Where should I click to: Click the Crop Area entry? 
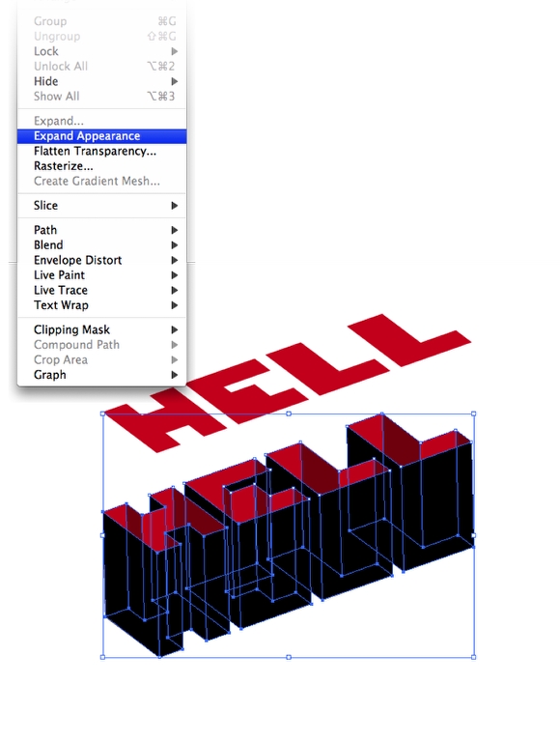pos(101,360)
